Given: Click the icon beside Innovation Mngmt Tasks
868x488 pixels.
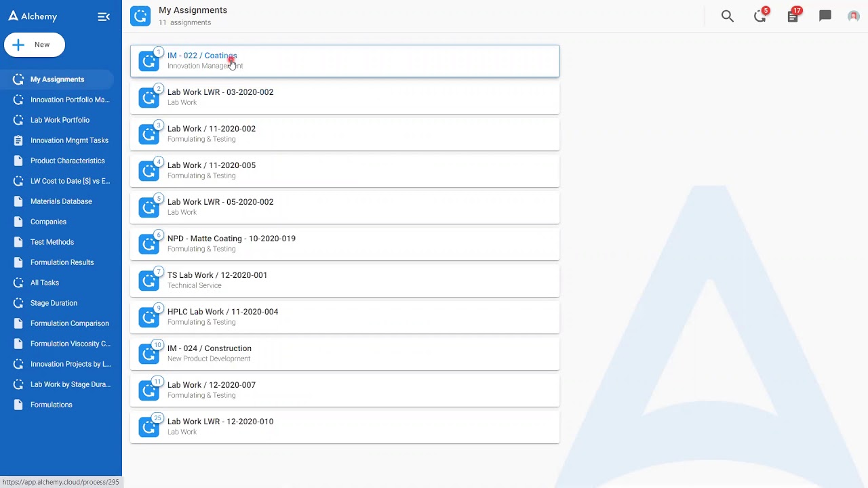Looking at the screenshot, I should (x=18, y=140).
